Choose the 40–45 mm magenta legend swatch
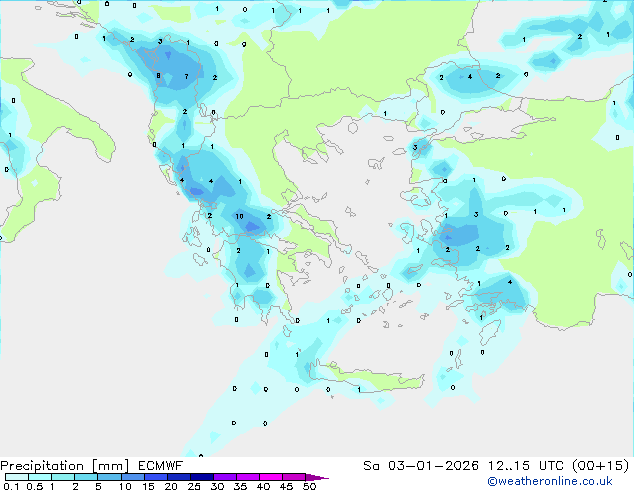The width and height of the screenshot is (634, 490). [271, 477]
